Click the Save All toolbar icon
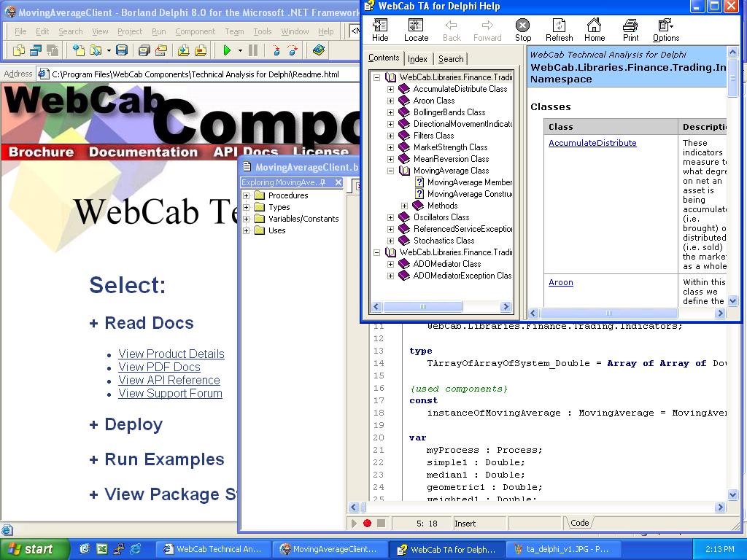The image size is (747, 560). point(144,50)
